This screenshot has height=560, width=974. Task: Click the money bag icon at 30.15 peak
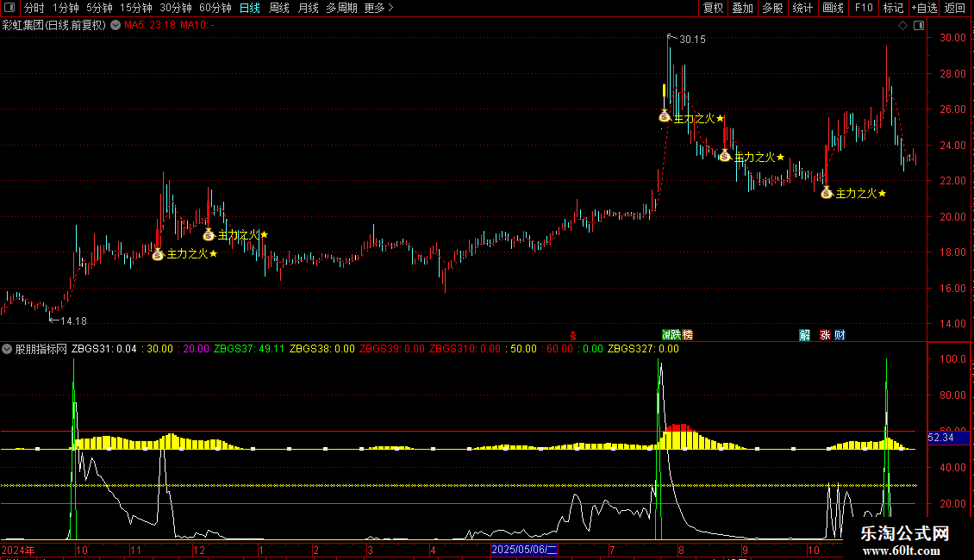[x=664, y=115]
